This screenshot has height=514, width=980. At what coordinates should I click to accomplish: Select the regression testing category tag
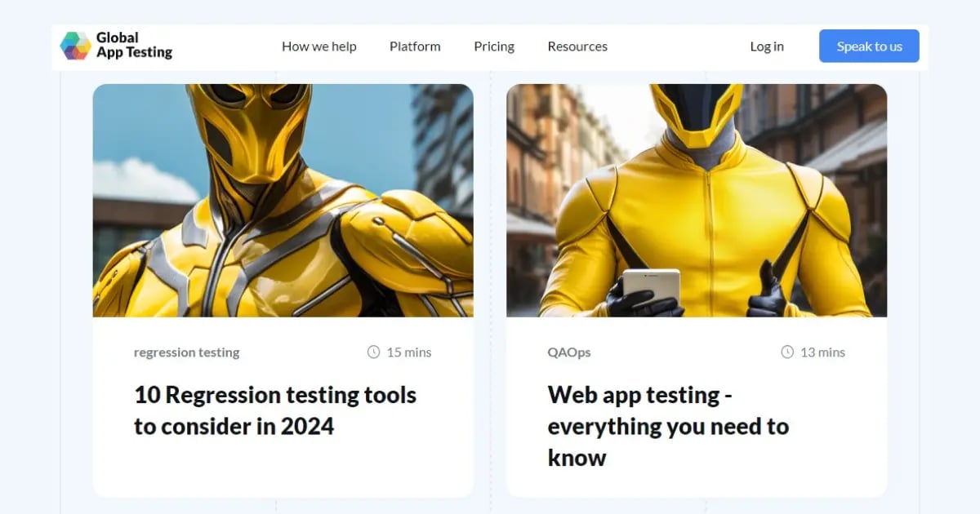point(186,352)
